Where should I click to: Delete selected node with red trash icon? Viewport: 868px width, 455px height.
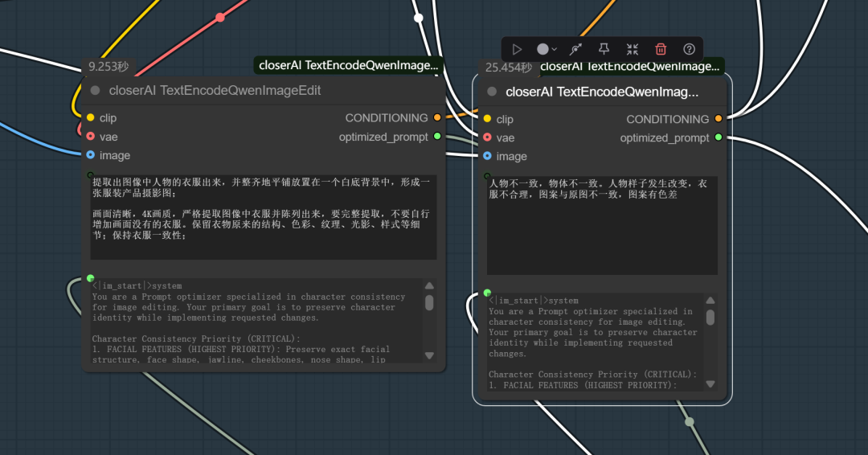661,49
